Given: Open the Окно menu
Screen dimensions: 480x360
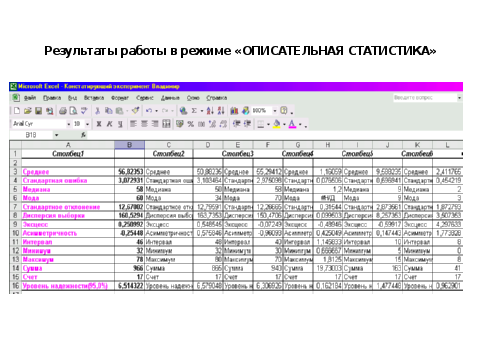Looking at the screenshot, I should 193,98.
